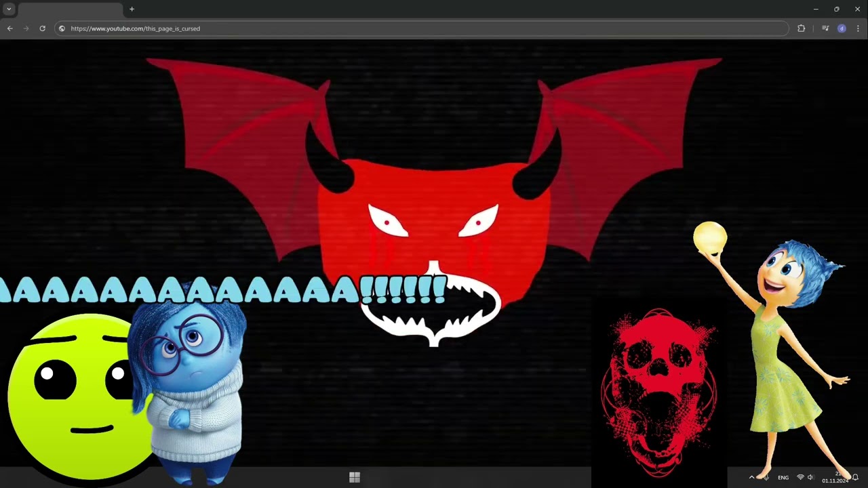Open the Extensions puzzle icon
Viewport: 868px width, 488px height.
(x=802, y=28)
